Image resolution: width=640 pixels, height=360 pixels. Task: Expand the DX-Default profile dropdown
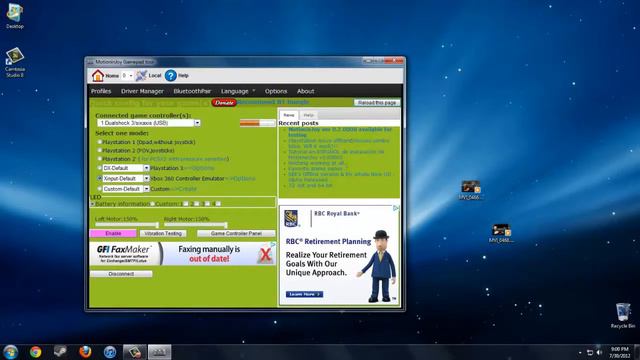(146, 168)
